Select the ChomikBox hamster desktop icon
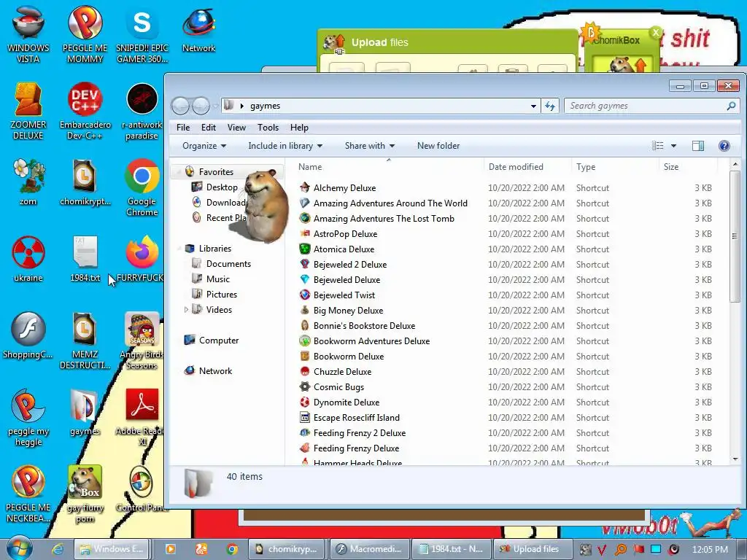The height and width of the screenshot is (560, 747). coord(85,494)
